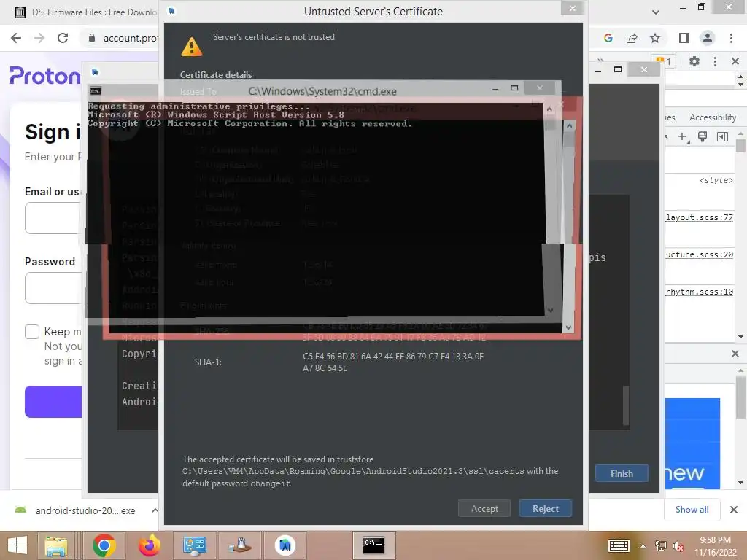Click the <style> source label
The width and height of the screenshot is (747, 560).
coord(716,180)
